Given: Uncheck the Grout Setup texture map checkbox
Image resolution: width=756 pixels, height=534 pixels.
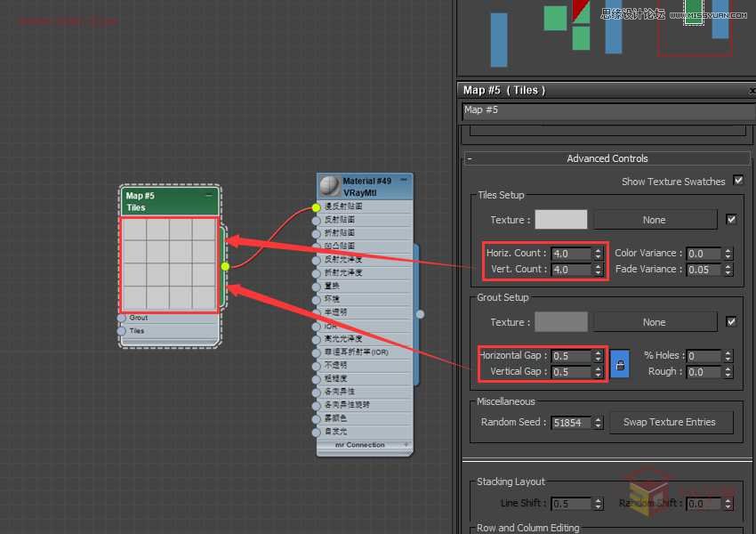Looking at the screenshot, I should [x=731, y=322].
